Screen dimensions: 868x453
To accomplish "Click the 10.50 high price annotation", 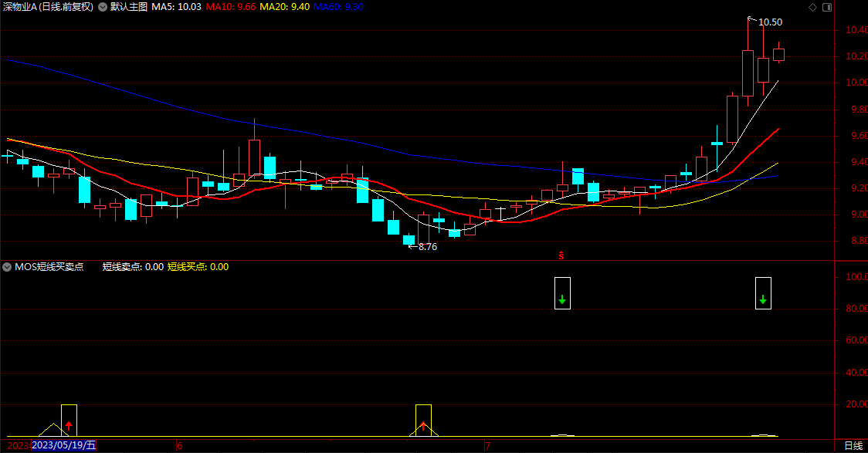I will [x=770, y=22].
